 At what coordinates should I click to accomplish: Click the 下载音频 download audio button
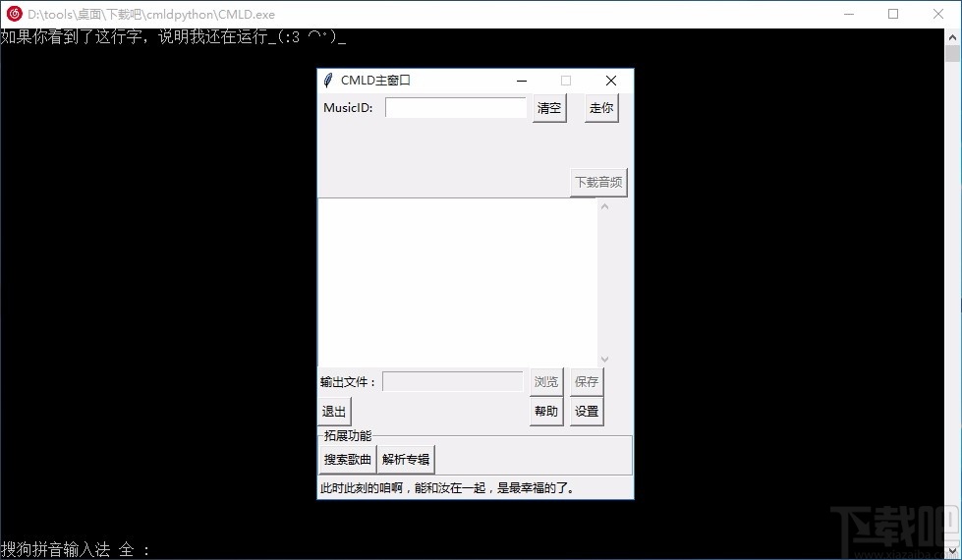click(x=598, y=182)
